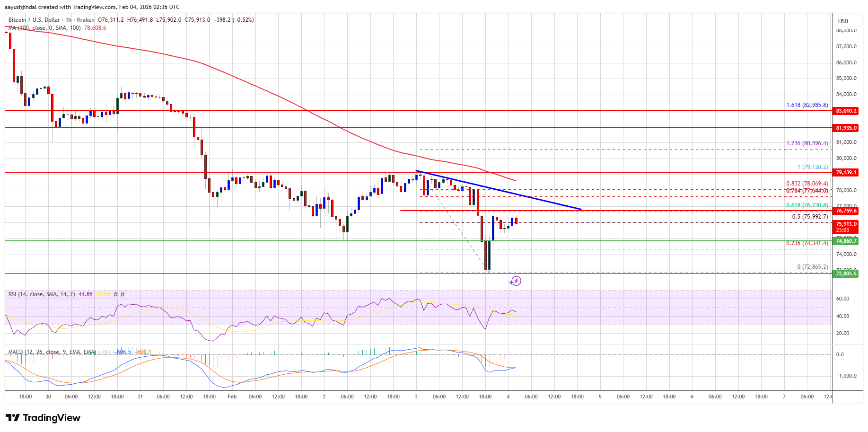
Task: Select the MA (100, close) indicator legend
Action: [44, 28]
